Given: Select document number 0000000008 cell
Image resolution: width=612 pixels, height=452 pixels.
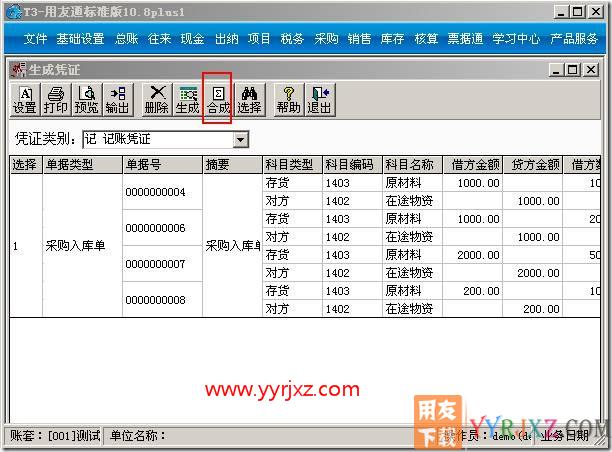Looking at the screenshot, I should point(162,300).
